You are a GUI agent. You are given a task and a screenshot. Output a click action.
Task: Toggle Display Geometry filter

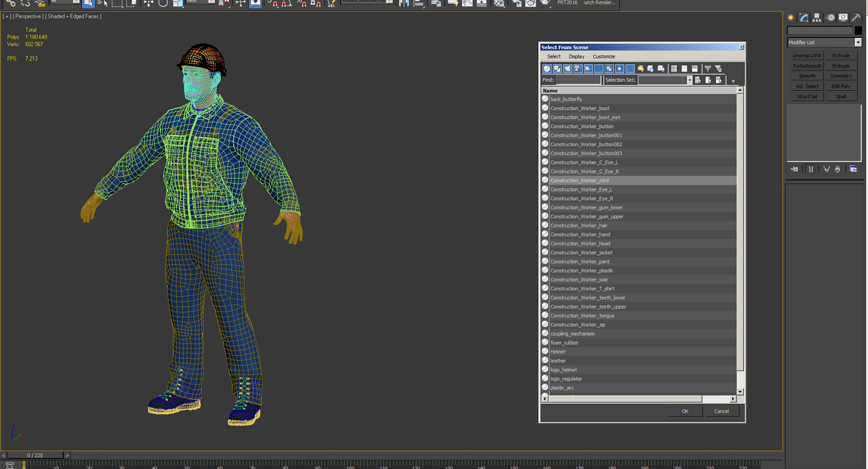click(x=547, y=69)
